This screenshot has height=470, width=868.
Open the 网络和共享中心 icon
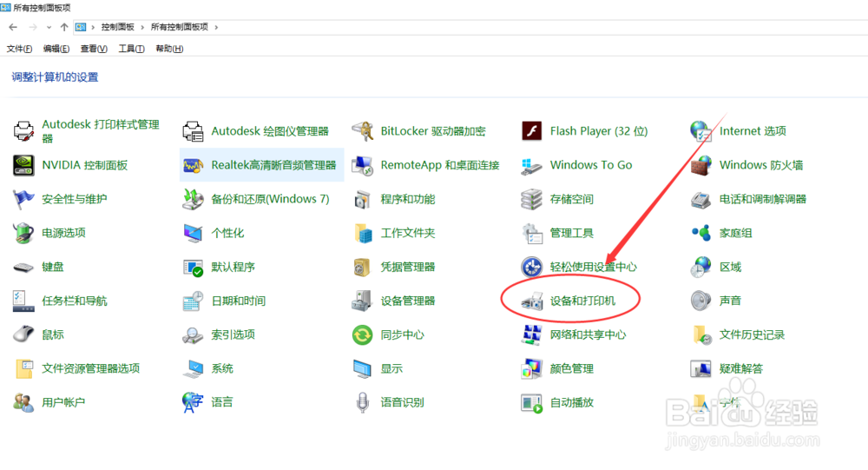[532, 334]
